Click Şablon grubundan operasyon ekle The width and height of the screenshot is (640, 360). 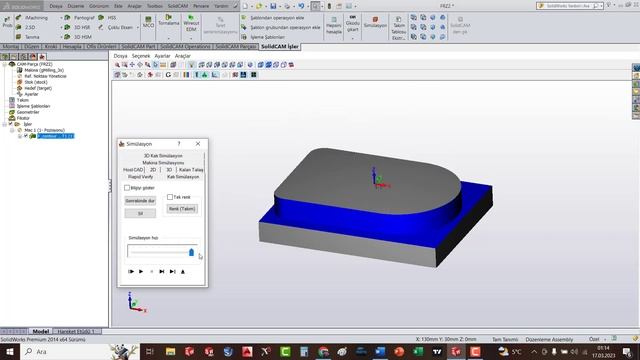coord(281,27)
